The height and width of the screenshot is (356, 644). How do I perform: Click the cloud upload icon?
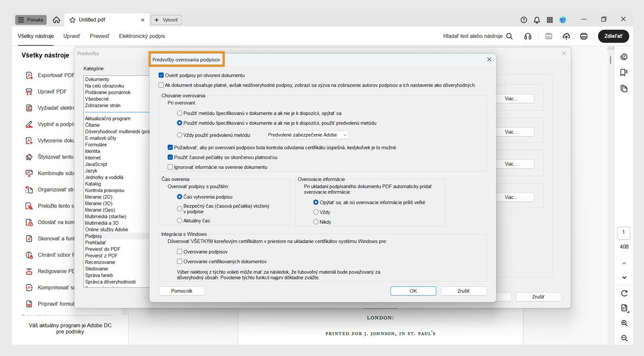(x=566, y=36)
